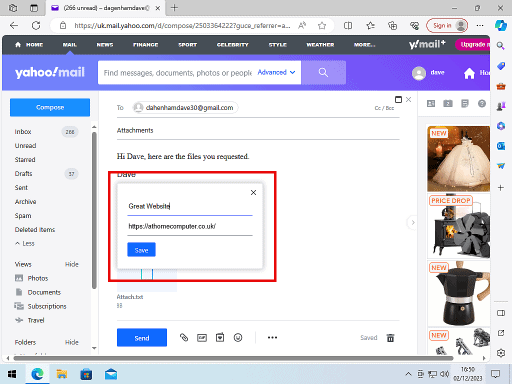
Task: Open the photos icon in right panel
Action: tap(448, 104)
